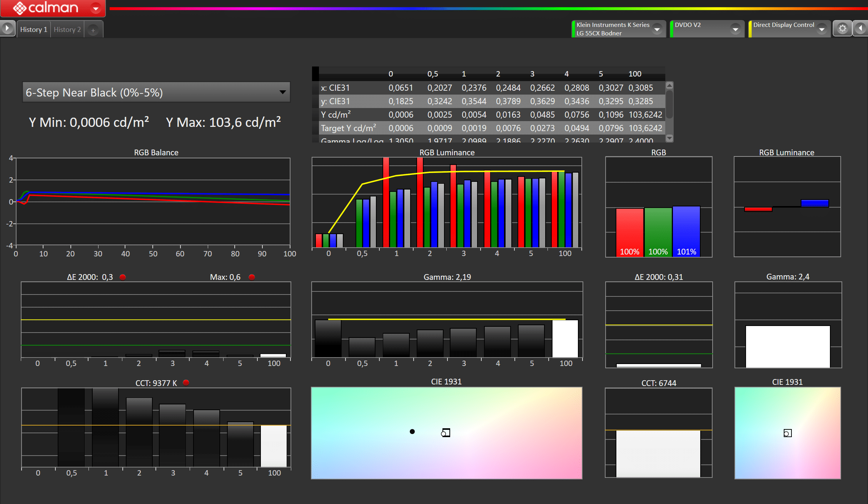This screenshot has width=868, height=504.
Task: Switch to the History 2 tab
Action: coord(67,30)
